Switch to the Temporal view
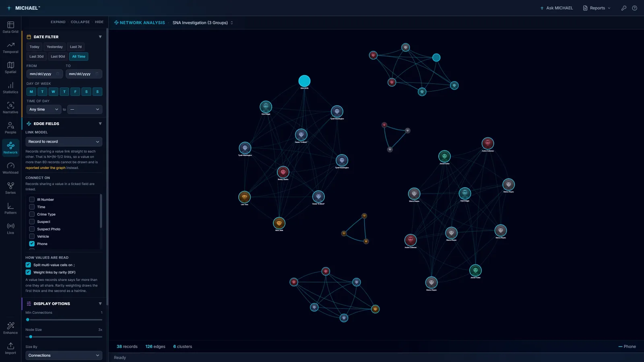644x362 pixels. [x=10, y=47]
